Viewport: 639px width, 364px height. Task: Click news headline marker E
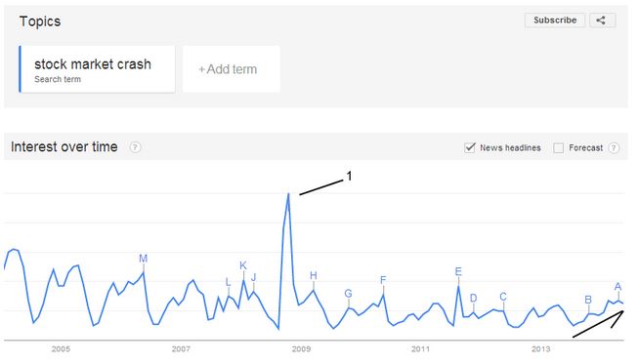(x=458, y=271)
